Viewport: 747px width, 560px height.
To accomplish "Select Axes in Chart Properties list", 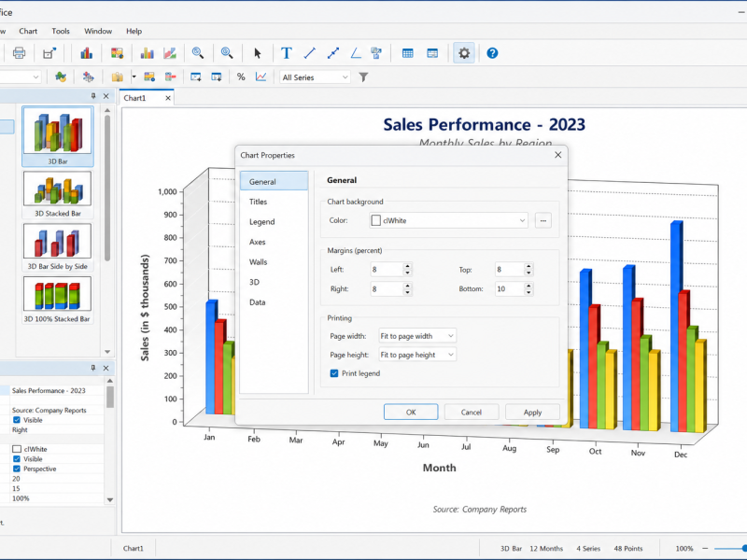I will click(x=274, y=242).
